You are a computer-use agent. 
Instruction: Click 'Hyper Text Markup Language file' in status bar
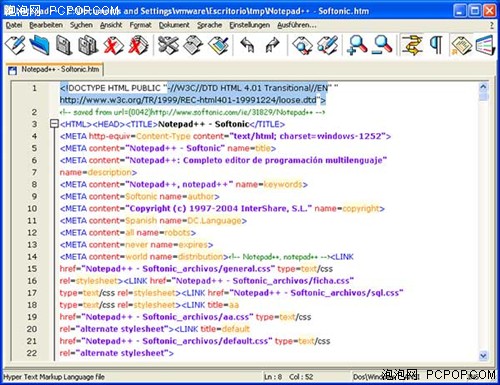point(54,377)
